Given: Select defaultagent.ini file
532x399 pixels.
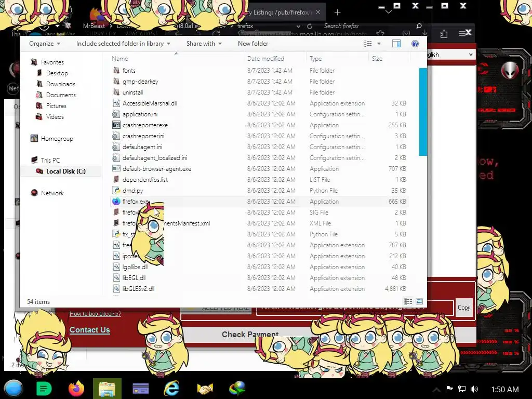Looking at the screenshot, I should click(x=142, y=147).
